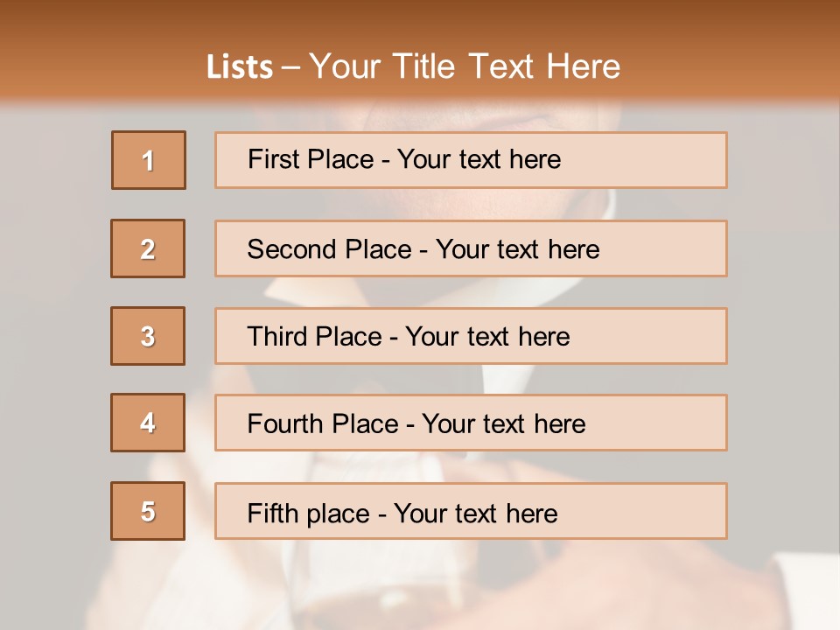
Task: Click the words 'Second Place' in the bar
Action: (329, 249)
